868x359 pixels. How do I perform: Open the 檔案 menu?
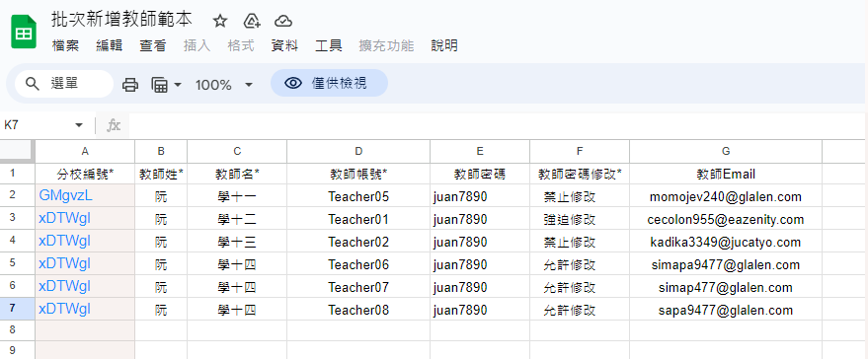(x=65, y=46)
